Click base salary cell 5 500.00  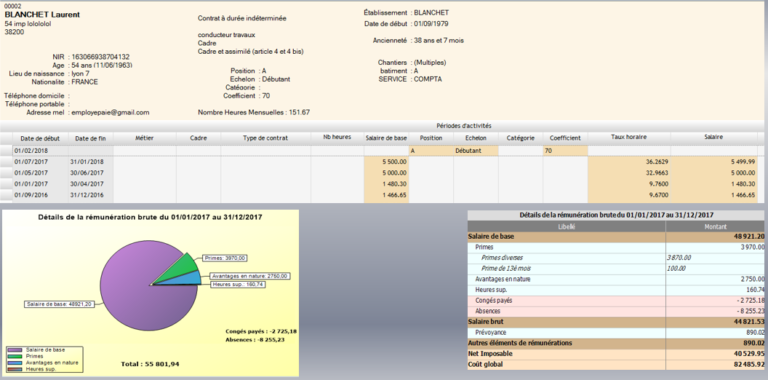click(x=386, y=162)
